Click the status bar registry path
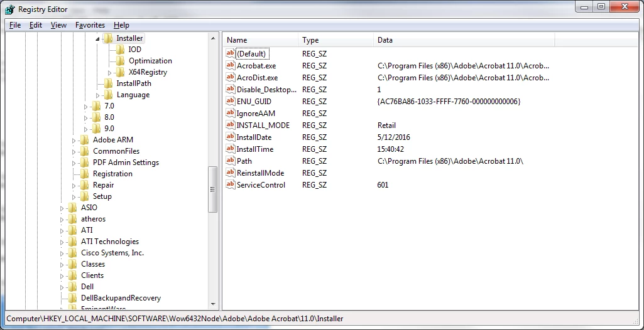 175,319
